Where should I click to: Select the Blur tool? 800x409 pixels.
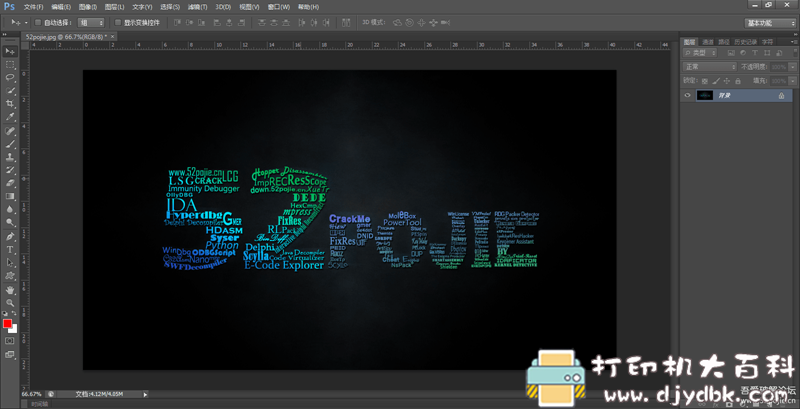point(10,210)
